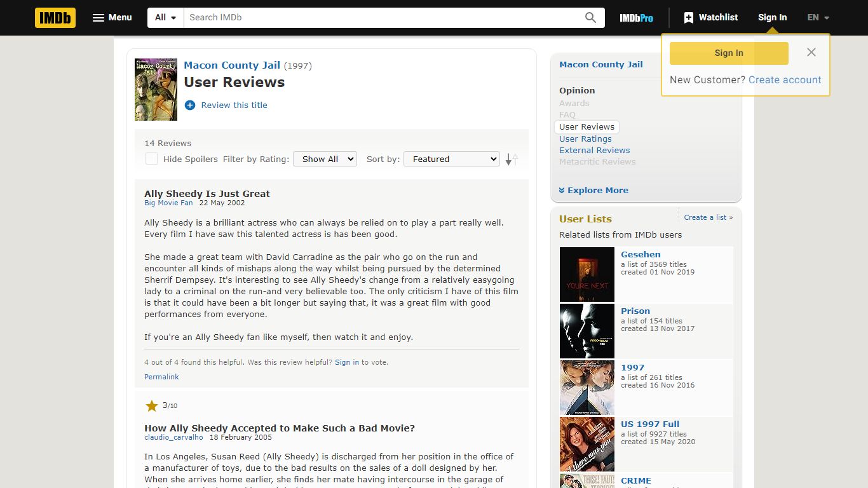
Task: Open the CRIME list link
Action: coord(636,480)
